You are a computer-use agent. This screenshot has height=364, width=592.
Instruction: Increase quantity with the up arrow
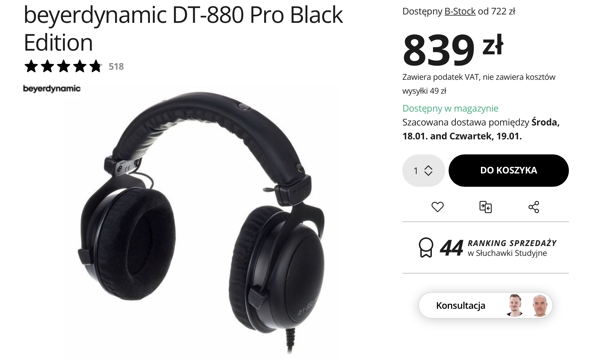428,167
